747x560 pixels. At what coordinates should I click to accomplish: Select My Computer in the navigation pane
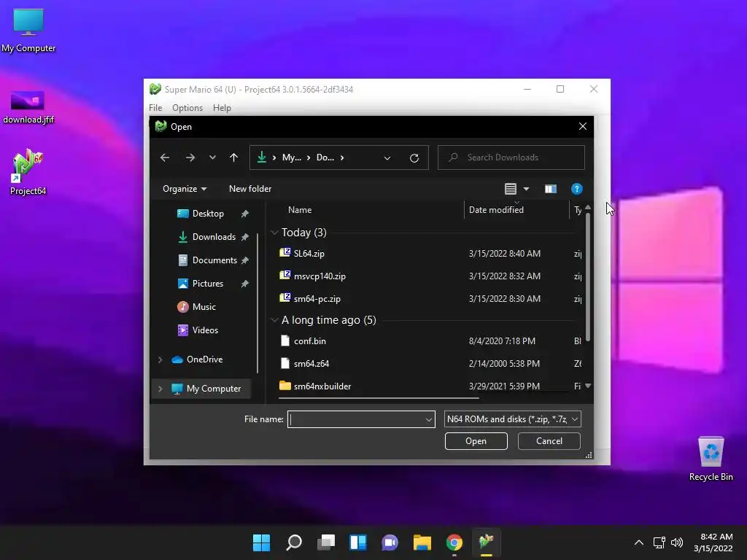point(214,389)
